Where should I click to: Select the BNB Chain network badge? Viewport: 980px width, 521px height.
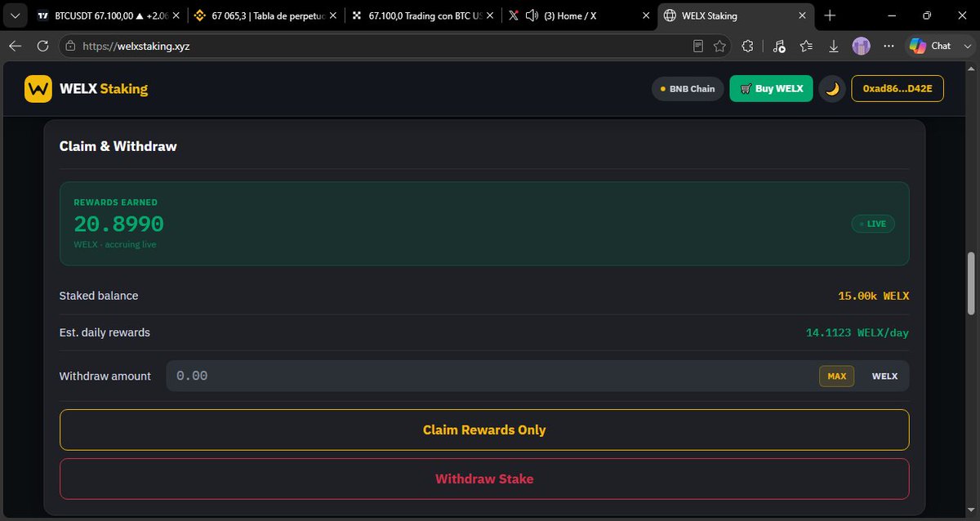click(x=688, y=89)
